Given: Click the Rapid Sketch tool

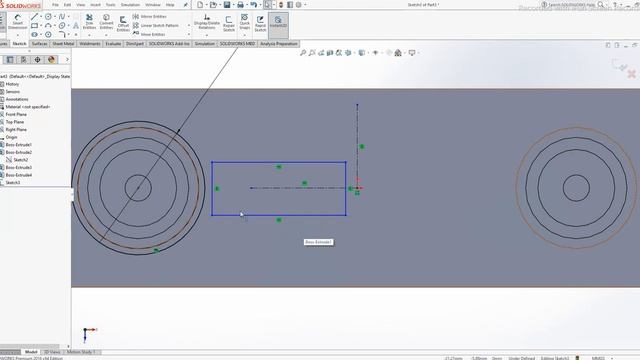Looking at the screenshot, I should tap(260, 24).
